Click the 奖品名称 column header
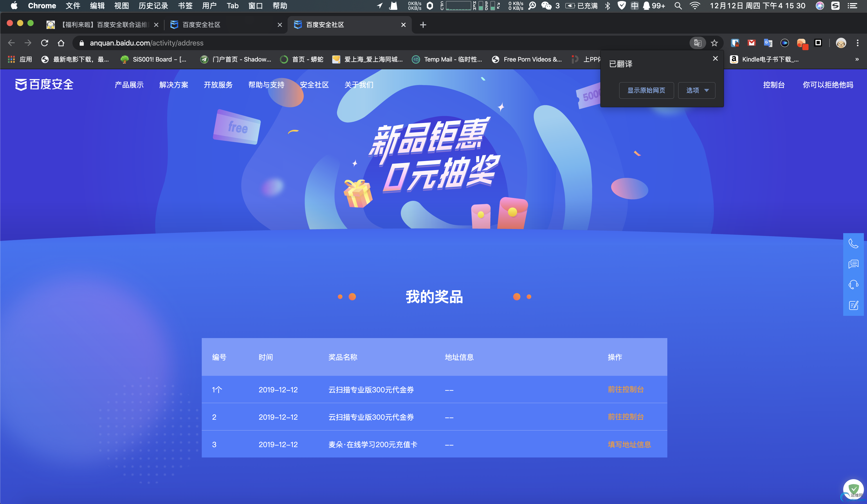The image size is (867, 504). point(343,357)
